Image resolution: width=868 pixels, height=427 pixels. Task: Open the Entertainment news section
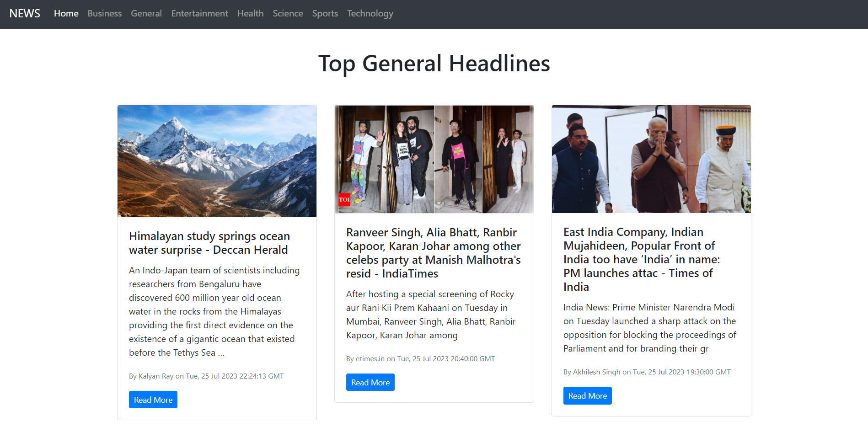point(199,13)
